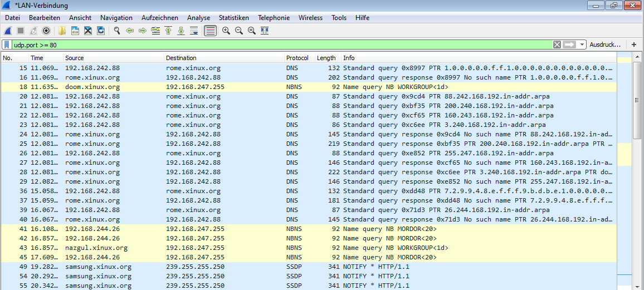Sort packets by the Time column header
This screenshot has width=644, height=290.
coord(46,58)
